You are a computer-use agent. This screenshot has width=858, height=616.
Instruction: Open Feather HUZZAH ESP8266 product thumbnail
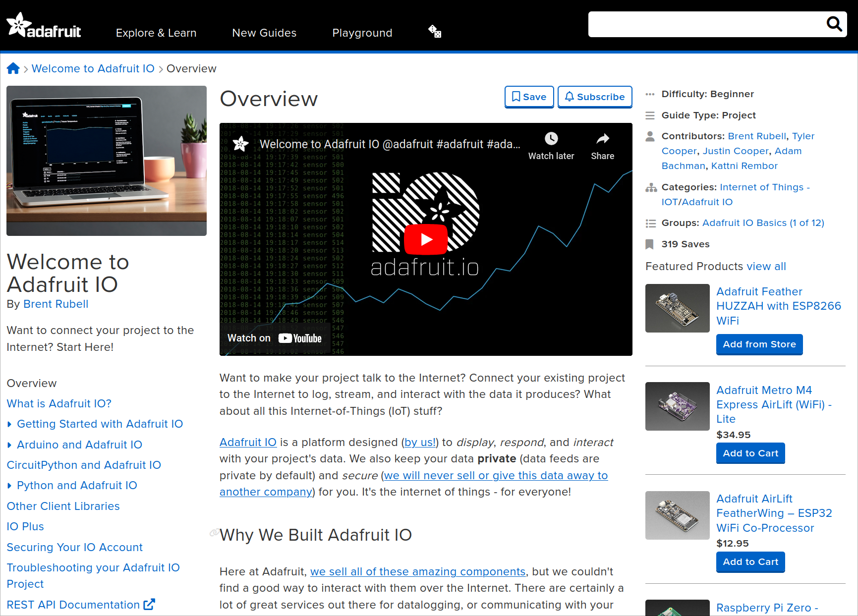pyautogui.click(x=678, y=308)
